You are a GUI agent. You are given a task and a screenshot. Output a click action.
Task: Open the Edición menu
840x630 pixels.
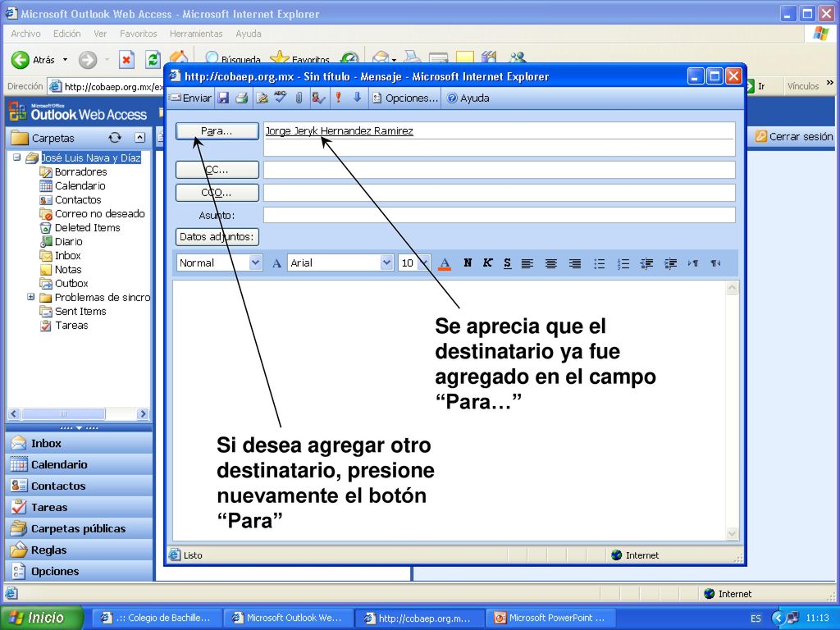click(x=67, y=34)
